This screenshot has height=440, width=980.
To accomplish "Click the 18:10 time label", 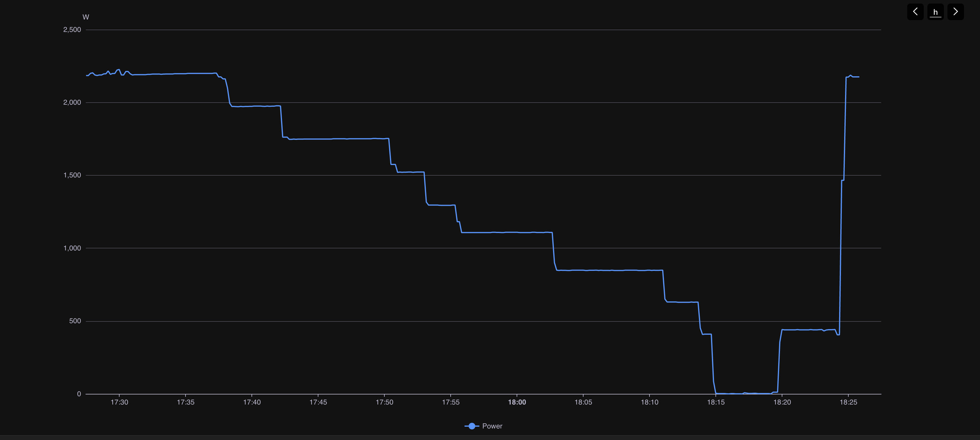I will pyautogui.click(x=649, y=402).
